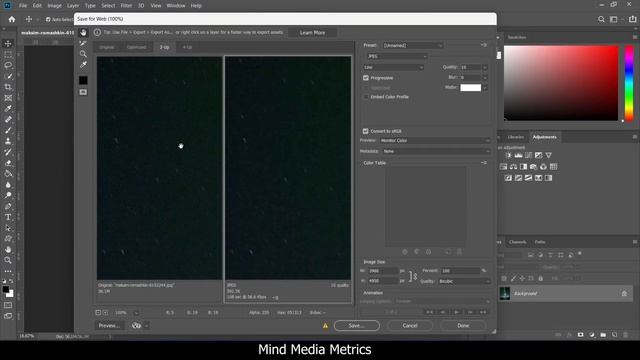The height and width of the screenshot is (360, 640).
Task: Click the Photoshop Home icon
Action: click(12, 19)
